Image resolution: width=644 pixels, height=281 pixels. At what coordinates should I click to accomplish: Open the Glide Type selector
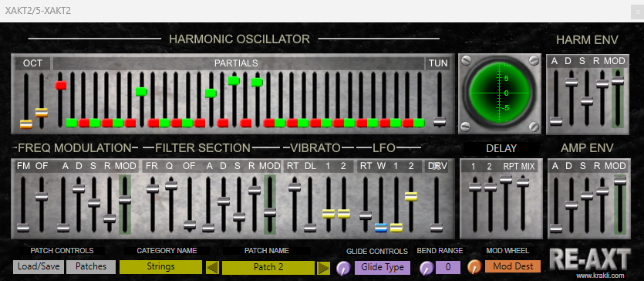click(383, 267)
